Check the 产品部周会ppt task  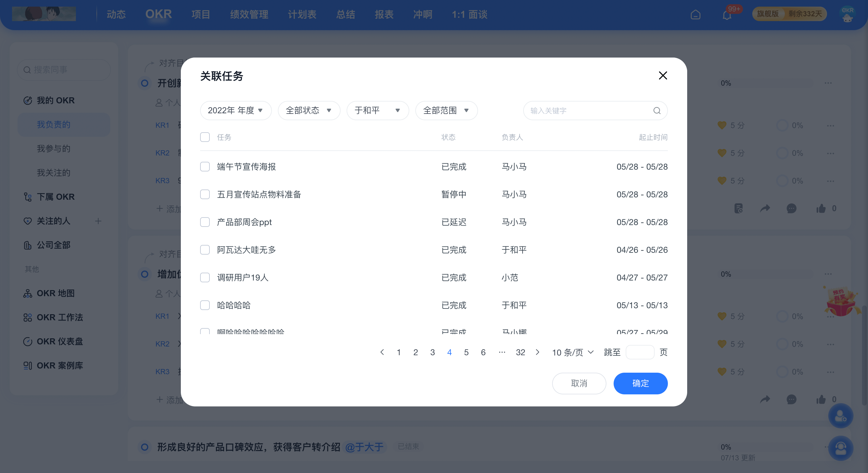tap(205, 222)
